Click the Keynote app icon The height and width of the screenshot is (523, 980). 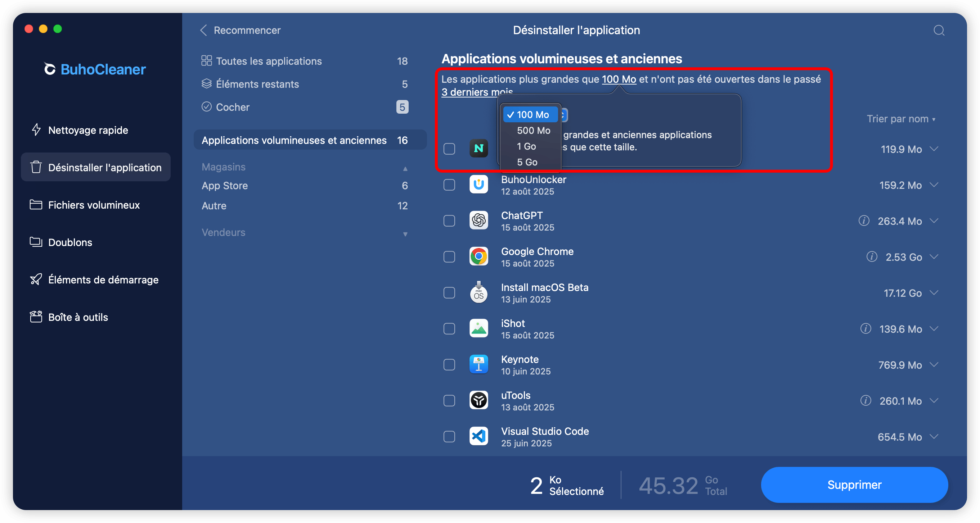point(478,364)
